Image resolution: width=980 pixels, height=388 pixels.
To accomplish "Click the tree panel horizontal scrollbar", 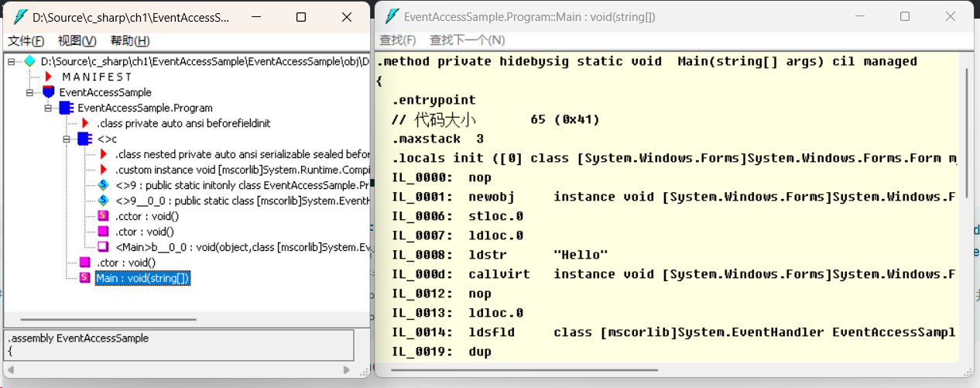I will (x=186, y=320).
